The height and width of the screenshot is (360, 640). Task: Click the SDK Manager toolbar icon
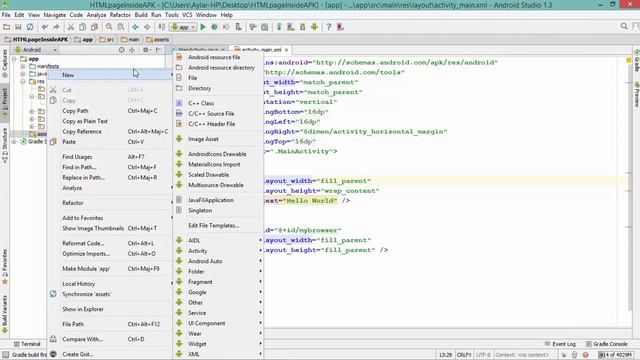[302, 27]
